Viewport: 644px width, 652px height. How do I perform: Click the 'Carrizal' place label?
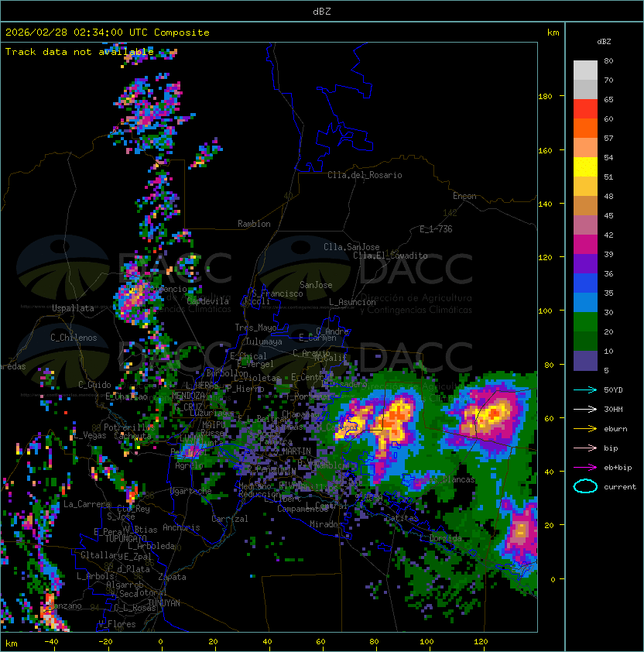(230, 519)
